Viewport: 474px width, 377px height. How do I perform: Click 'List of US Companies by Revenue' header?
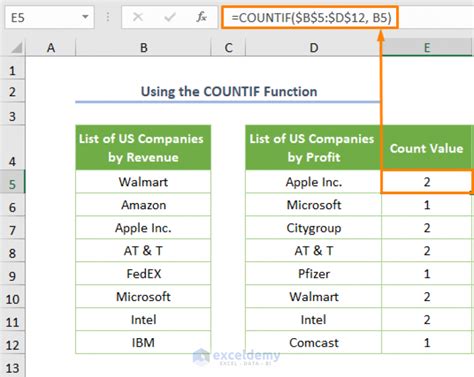[143, 148]
